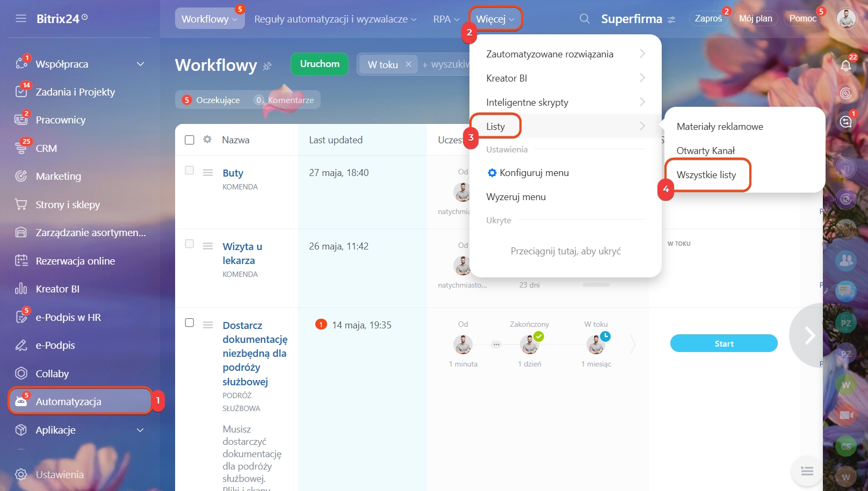Click the video camera icon in right panel
This screenshot has height=491, width=868.
point(846,415)
